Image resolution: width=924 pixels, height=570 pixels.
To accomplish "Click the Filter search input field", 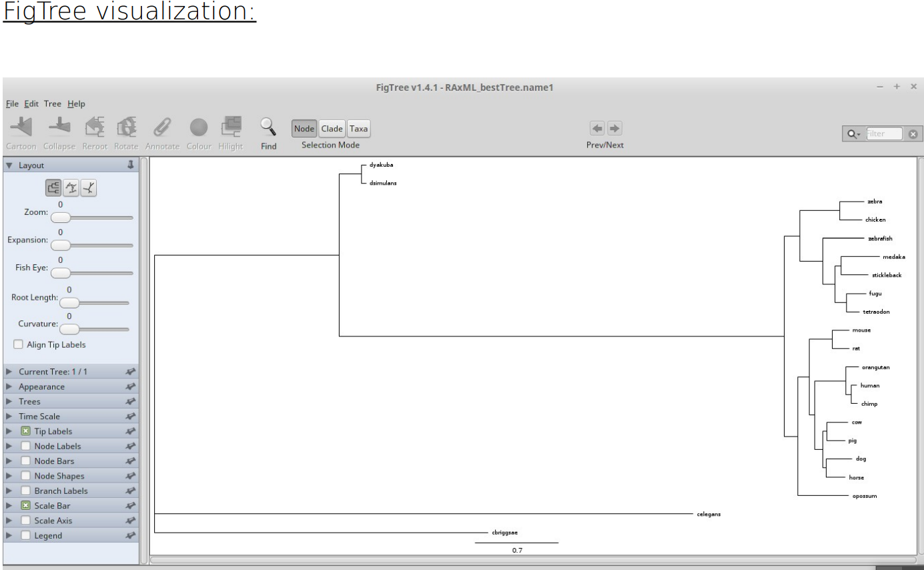I will click(883, 133).
